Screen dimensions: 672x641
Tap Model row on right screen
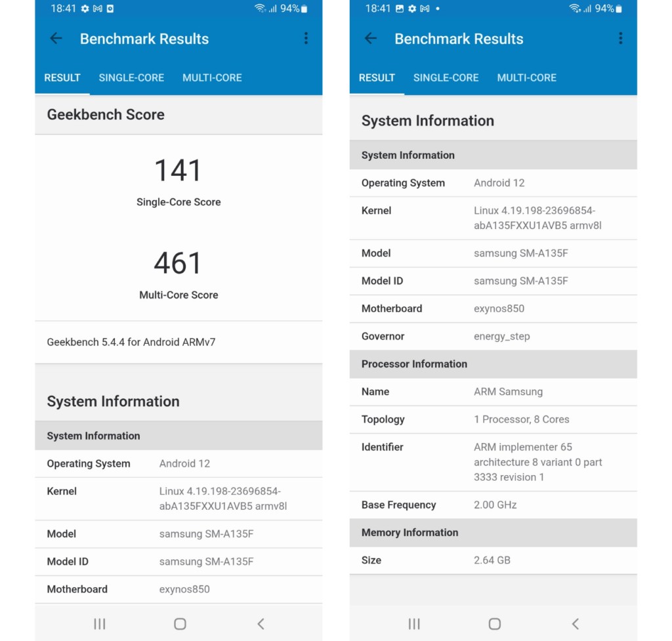(493, 253)
